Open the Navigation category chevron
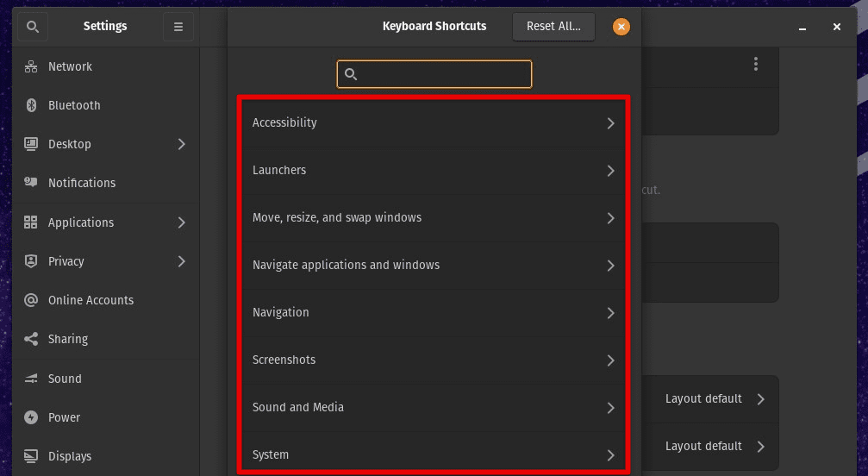Image resolution: width=868 pixels, height=476 pixels. coord(610,313)
